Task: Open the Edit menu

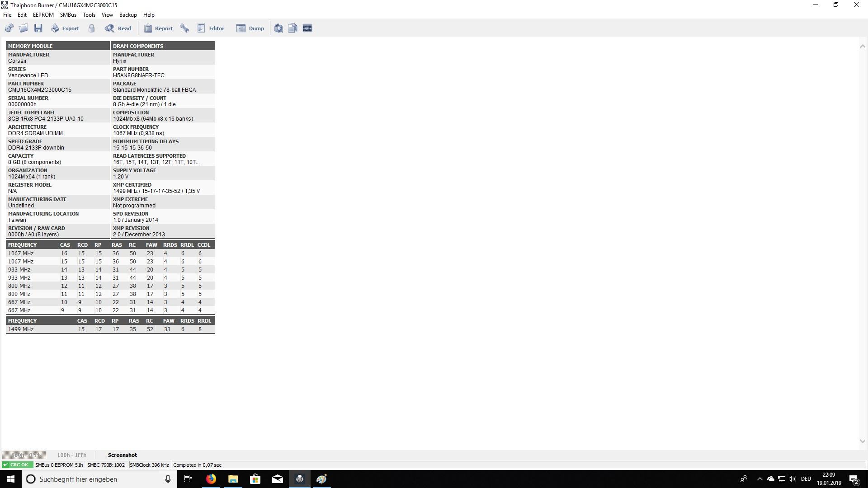Action: coord(22,15)
